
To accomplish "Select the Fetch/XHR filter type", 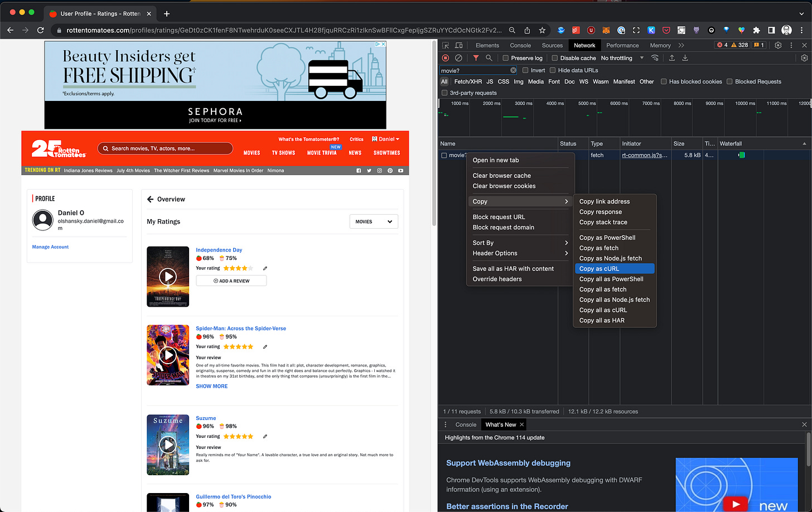I will coord(468,81).
